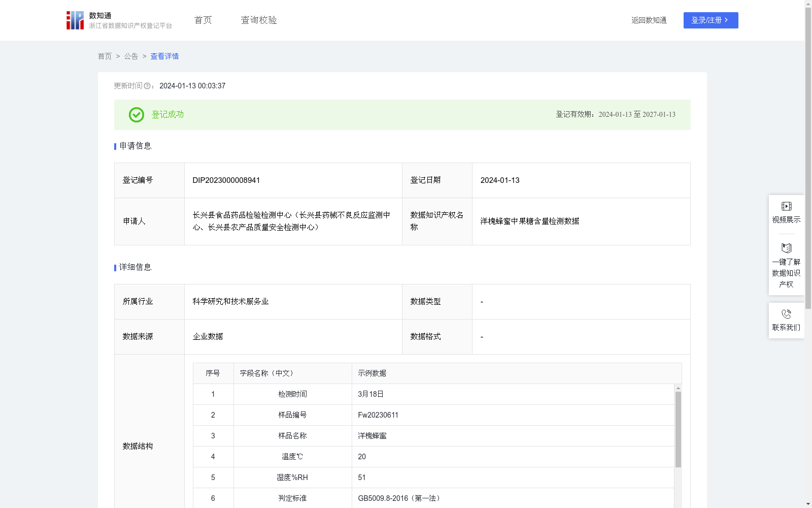Go to 返回数知通 link
Image resolution: width=812 pixels, height=508 pixels.
tap(649, 20)
